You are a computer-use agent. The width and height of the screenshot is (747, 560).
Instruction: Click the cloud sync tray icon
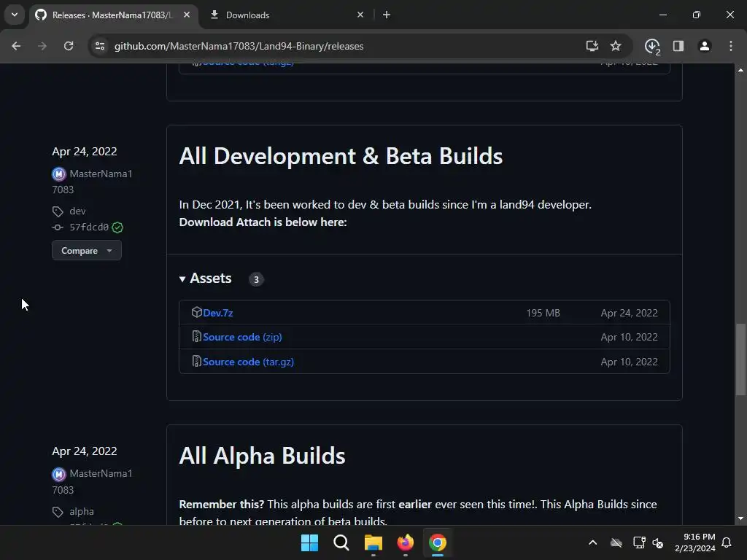(616, 542)
